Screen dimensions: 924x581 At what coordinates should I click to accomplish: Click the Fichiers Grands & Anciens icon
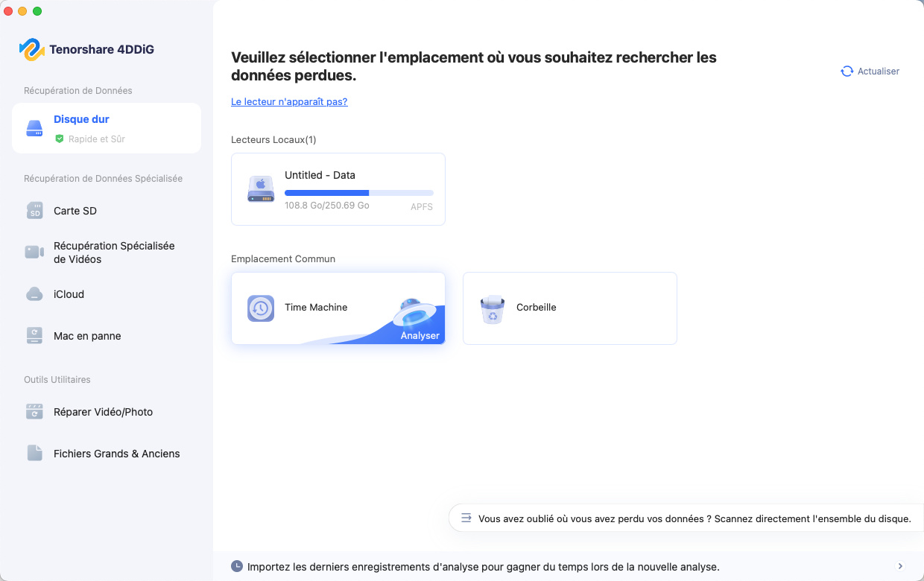[x=35, y=454]
